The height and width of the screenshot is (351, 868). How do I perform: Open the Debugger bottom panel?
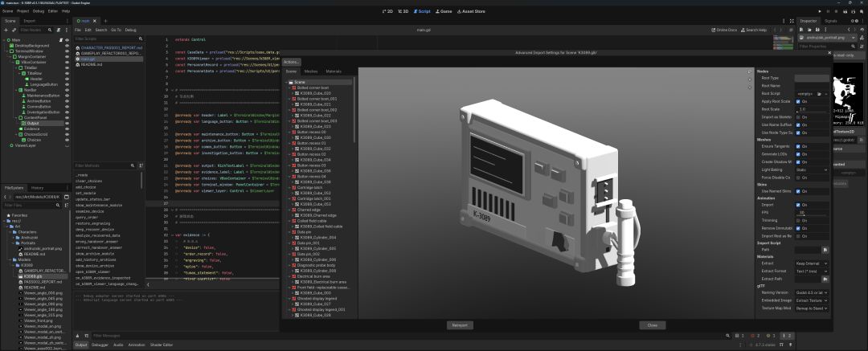(x=100, y=345)
